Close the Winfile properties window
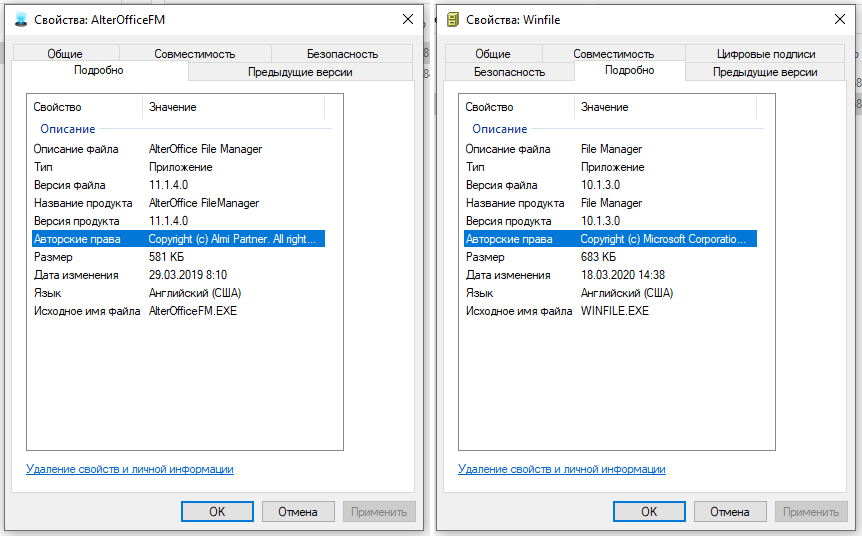Viewport: 862px width, 536px height. tap(839, 19)
